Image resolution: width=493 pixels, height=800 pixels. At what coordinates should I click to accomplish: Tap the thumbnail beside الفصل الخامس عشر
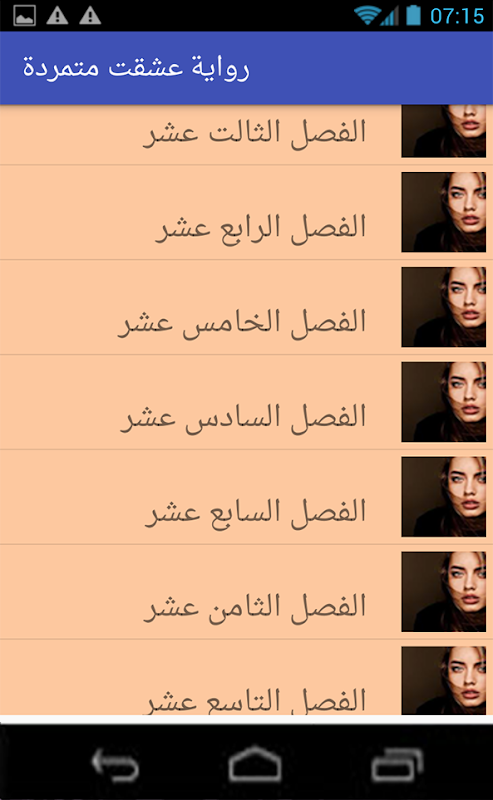(x=443, y=307)
